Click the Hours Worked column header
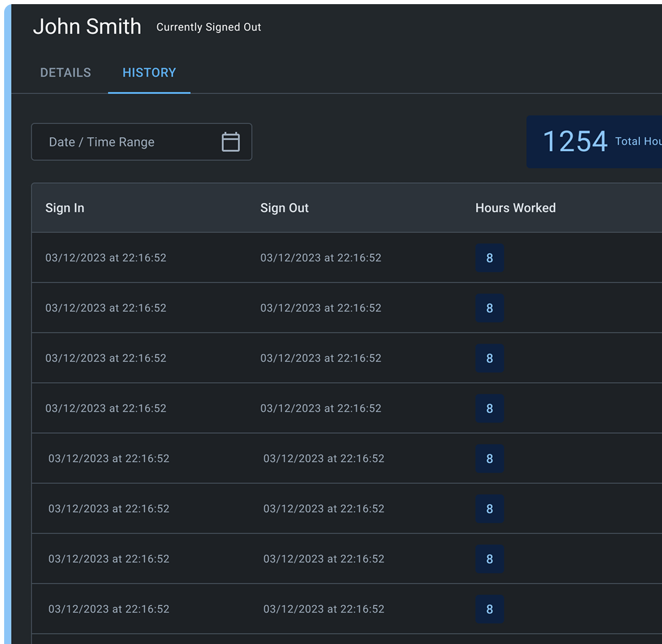 tap(515, 208)
